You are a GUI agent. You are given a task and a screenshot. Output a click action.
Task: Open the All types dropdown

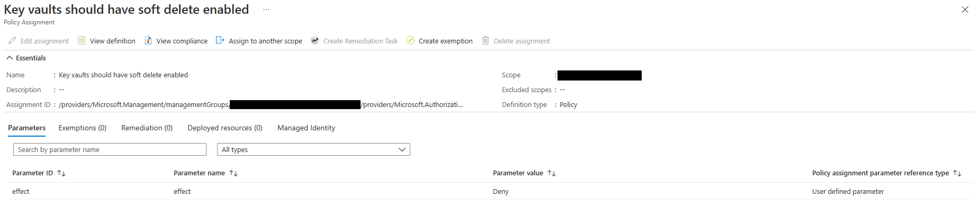click(x=313, y=149)
